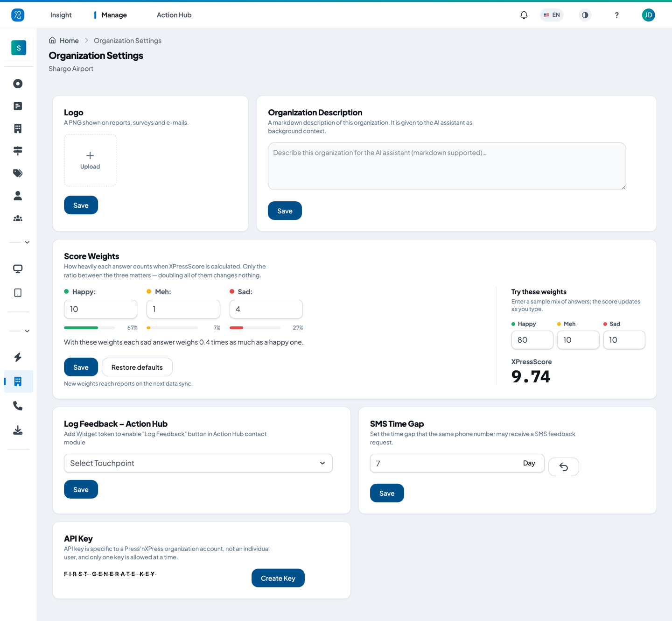672x621 pixels.
Task: Click the sample Sad answers field
Action: click(624, 340)
